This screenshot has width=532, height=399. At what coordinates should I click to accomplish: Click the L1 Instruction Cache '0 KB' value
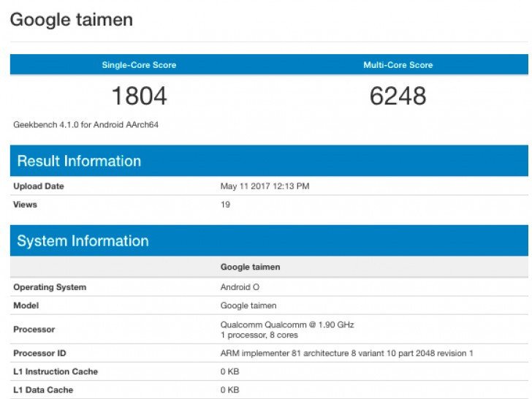click(x=229, y=371)
